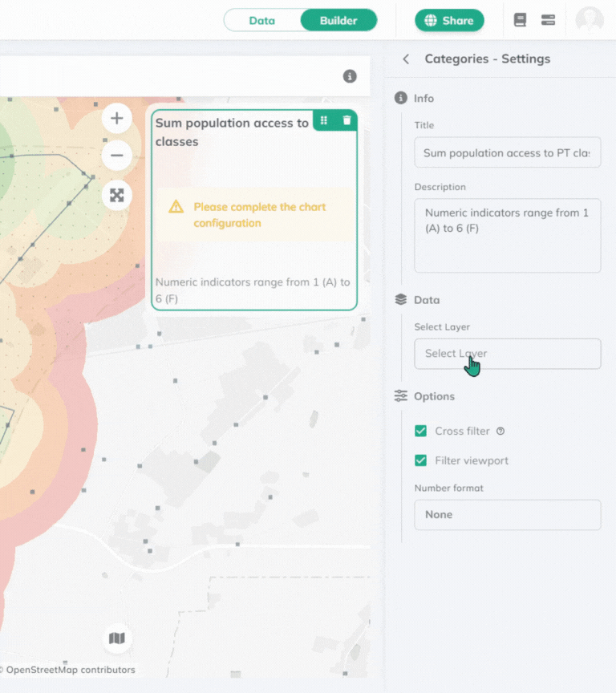The height and width of the screenshot is (693, 616).
Task: Click the Share button
Action: (x=449, y=20)
